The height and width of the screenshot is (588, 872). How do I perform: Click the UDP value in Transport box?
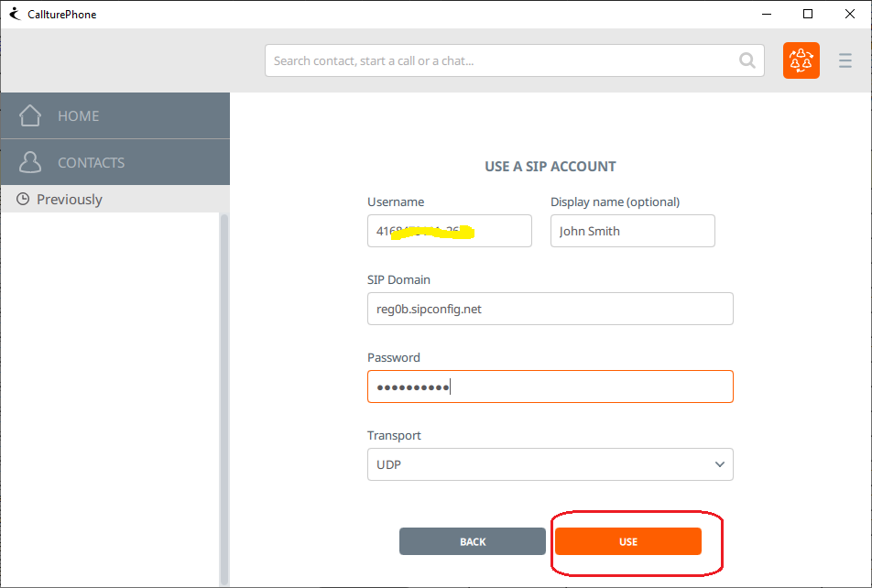coord(390,464)
